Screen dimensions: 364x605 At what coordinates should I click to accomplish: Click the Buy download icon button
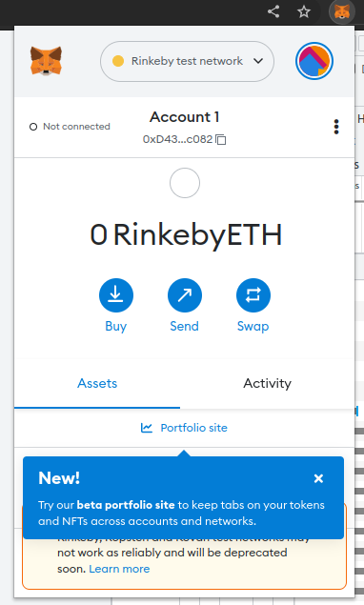pyautogui.click(x=116, y=295)
